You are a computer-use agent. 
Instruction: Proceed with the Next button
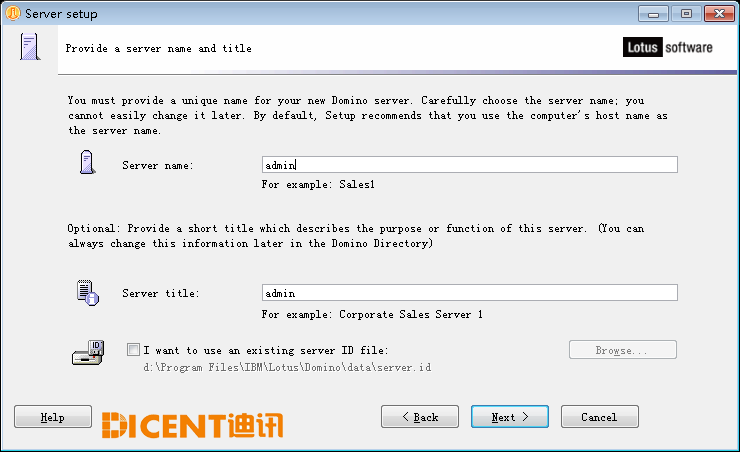click(x=510, y=417)
